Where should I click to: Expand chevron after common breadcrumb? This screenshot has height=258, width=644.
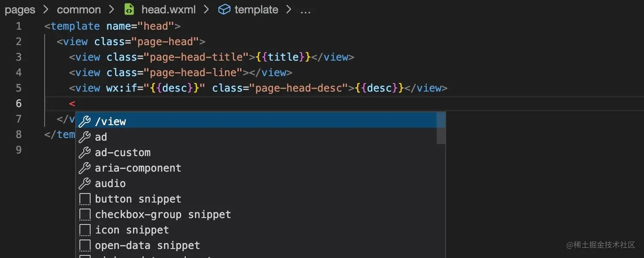click(112, 9)
